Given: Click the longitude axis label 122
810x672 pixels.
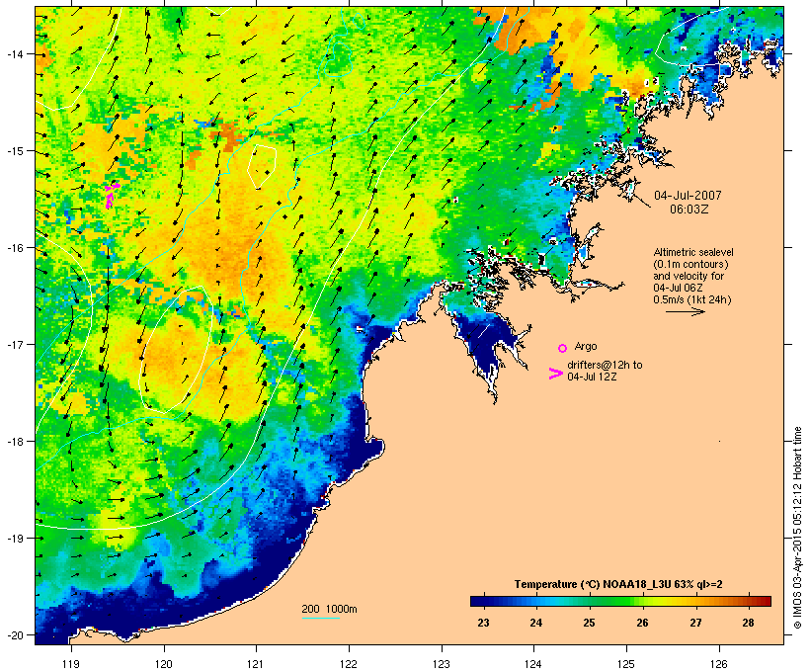Looking at the screenshot, I should [349, 664].
